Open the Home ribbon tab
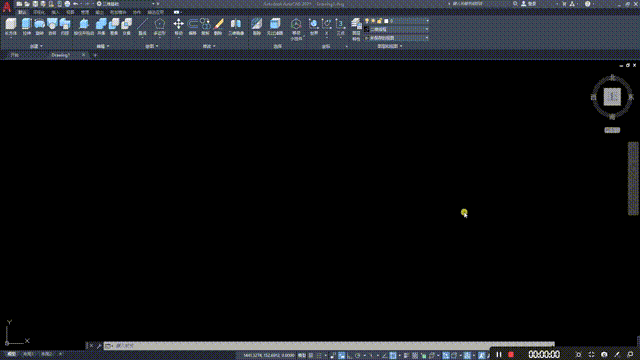Image resolution: width=640 pixels, height=360 pixels. click(x=22, y=12)
